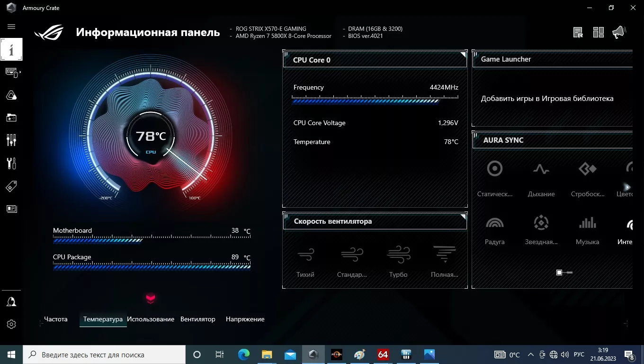Open Cortana from the taskbar
The height and width of the screenshot is (364, 644).
click(x=197, y=355)
